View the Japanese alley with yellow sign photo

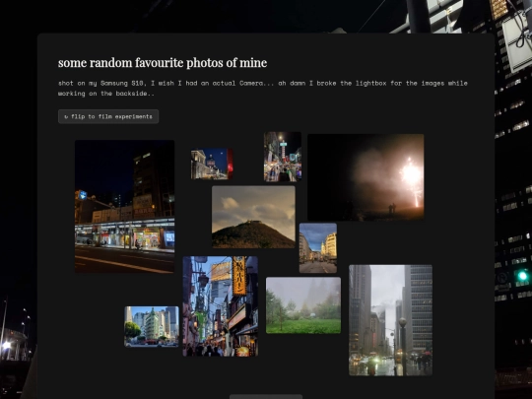tap(221, 306)
